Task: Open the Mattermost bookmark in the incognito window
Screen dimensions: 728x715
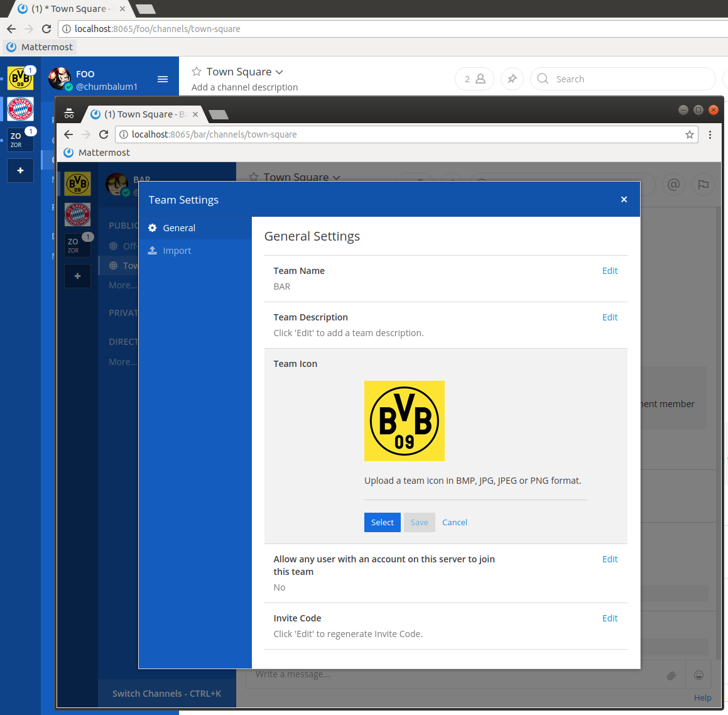Action: (97, 152)
